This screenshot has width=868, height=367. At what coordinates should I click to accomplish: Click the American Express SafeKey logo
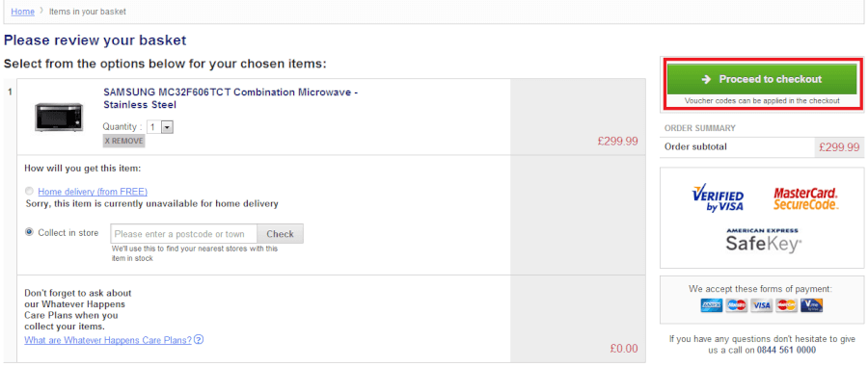764,240
